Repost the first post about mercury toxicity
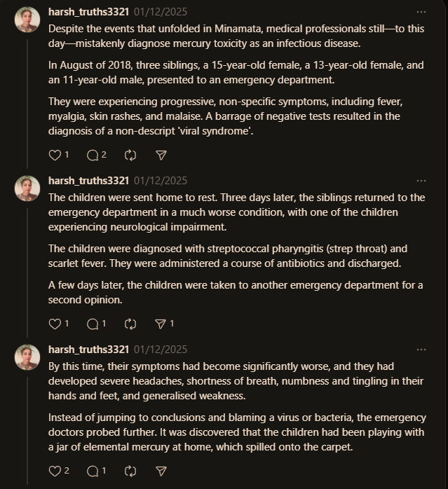This screenshot has width=448, height=489. [130, 155]
